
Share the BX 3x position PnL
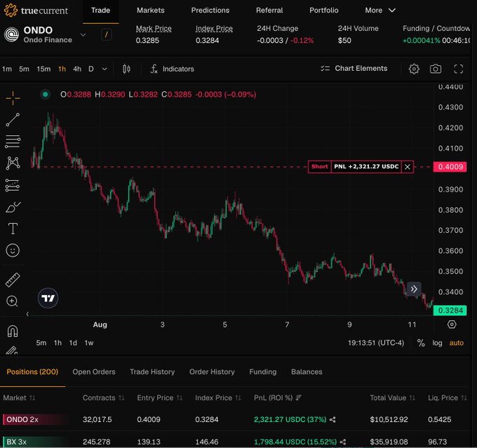click(x=343, y=442)
